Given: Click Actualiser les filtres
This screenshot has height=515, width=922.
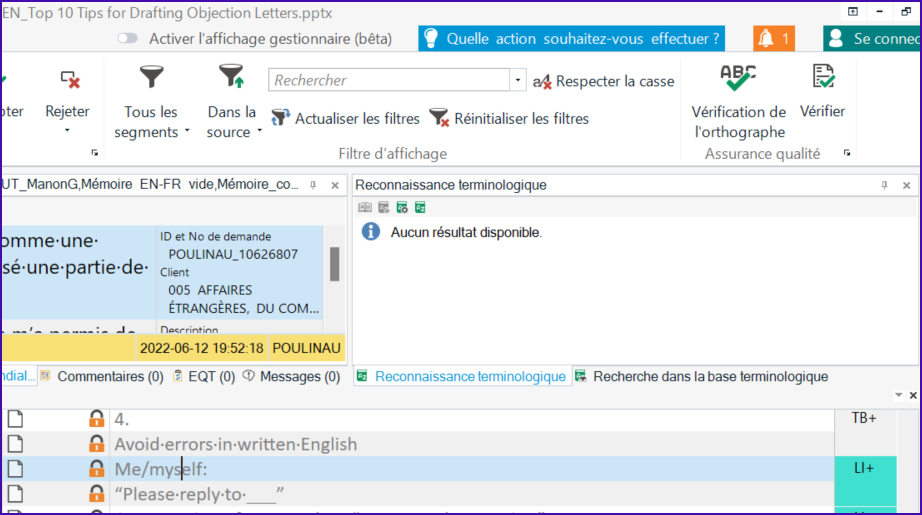Looking at the screenshot, I should [345, 119].
